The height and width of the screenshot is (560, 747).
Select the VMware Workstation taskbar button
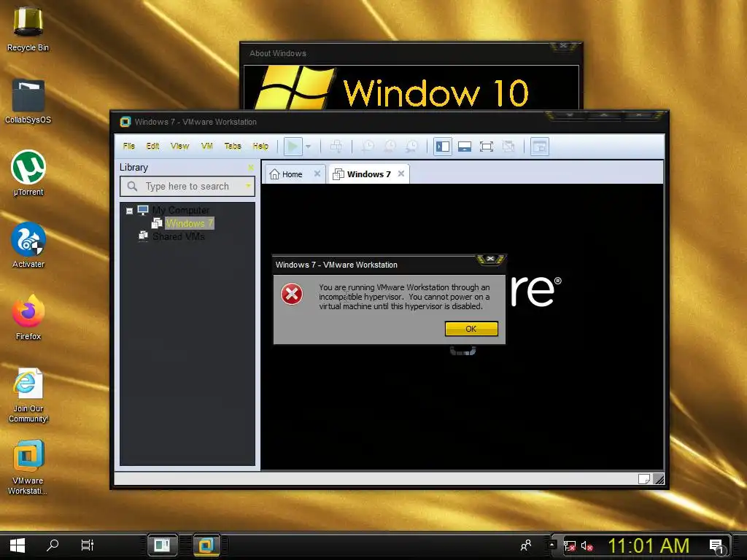point(206,545)
